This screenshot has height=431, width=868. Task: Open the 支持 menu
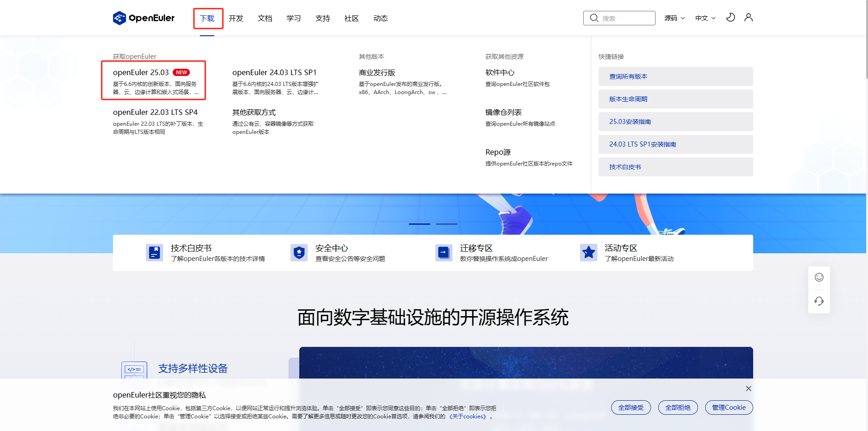[323, 18]
